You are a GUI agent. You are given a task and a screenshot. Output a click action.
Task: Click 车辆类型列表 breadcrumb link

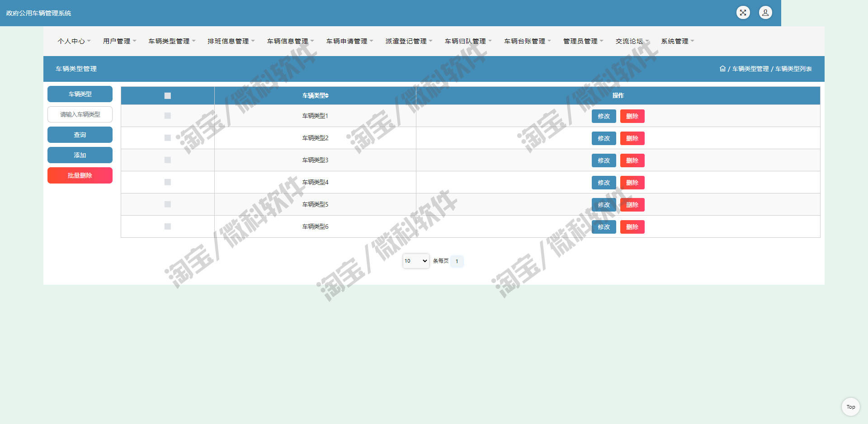(793, 69)
